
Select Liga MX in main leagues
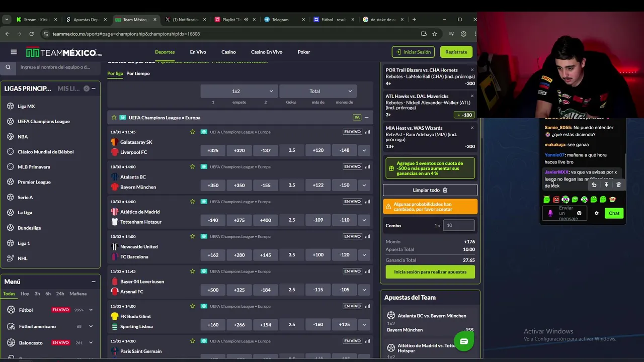[26, 106]
